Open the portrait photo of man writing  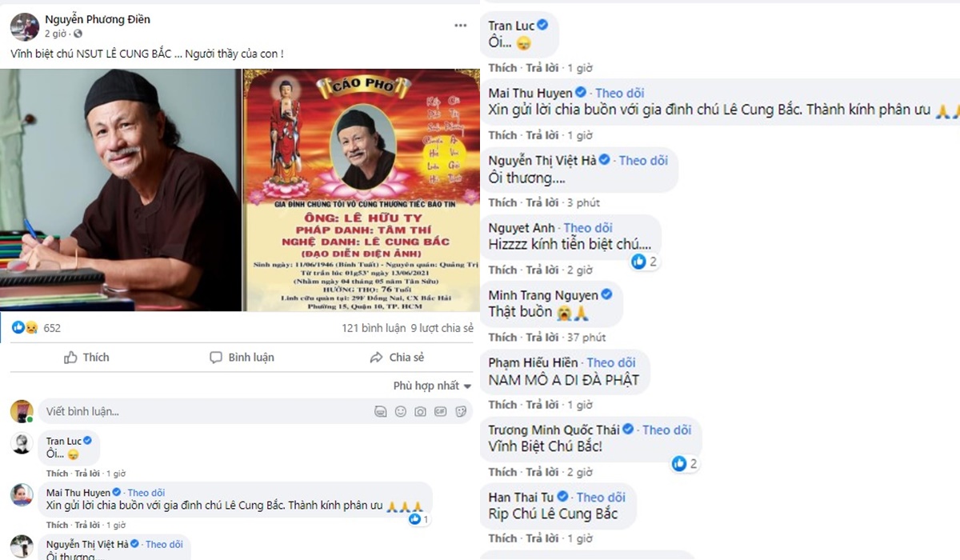pos(121,190)
